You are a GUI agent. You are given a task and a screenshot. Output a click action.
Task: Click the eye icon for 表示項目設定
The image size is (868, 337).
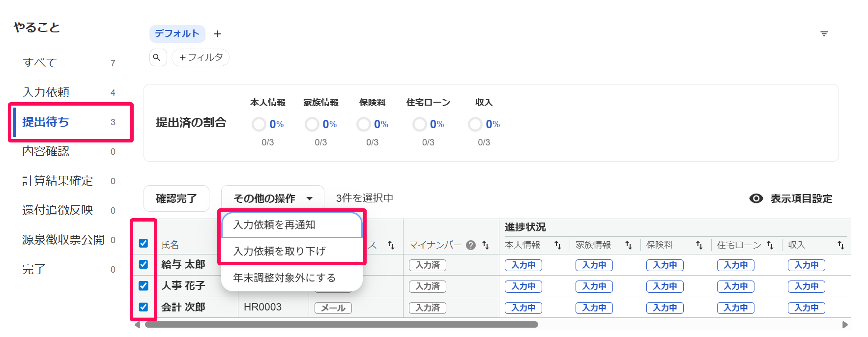(756, 198)
